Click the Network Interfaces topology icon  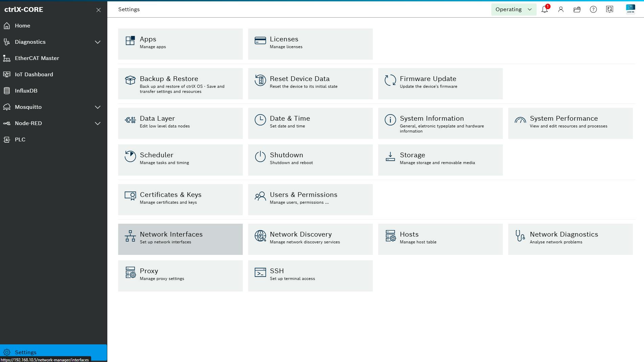coord(130,236)
